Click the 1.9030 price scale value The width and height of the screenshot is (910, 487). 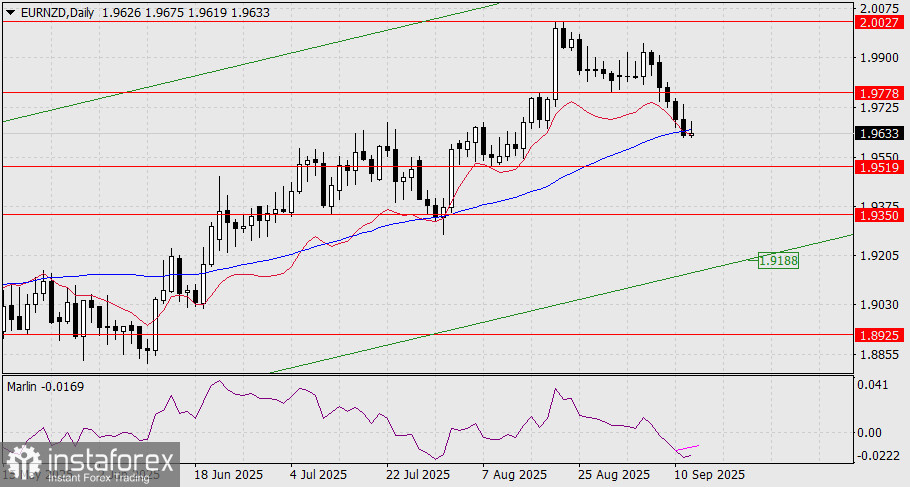point(880,305)
